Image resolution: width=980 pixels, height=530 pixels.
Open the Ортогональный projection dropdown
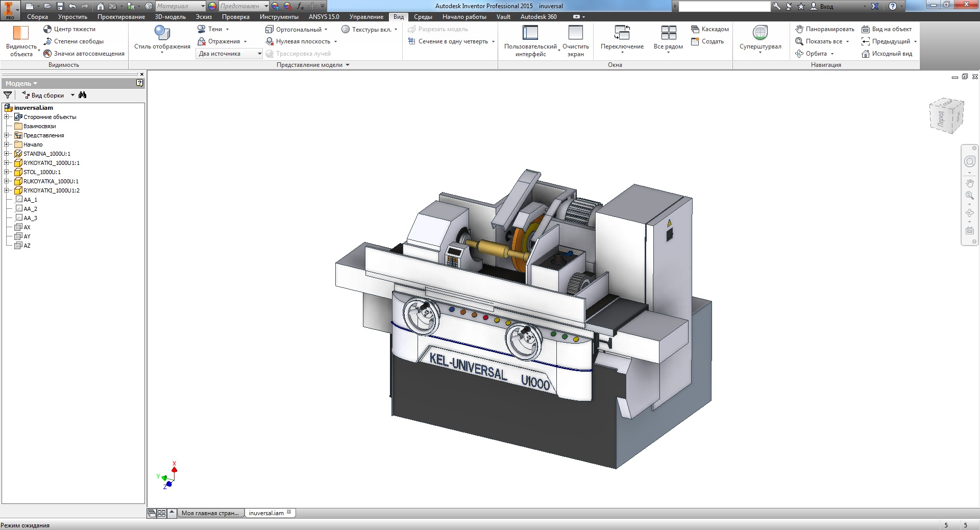tap(297, 29)
